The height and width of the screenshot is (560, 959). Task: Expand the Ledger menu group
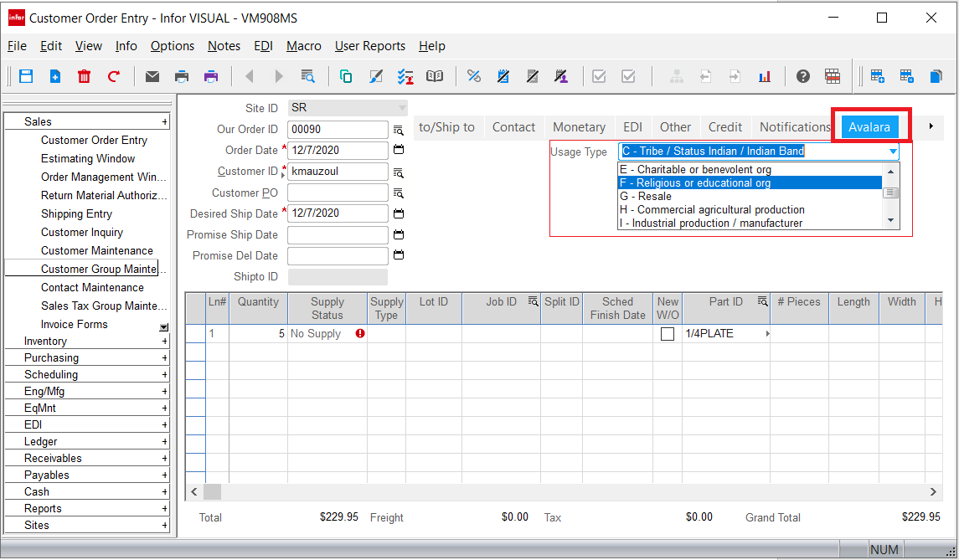(x=164, y=441)
